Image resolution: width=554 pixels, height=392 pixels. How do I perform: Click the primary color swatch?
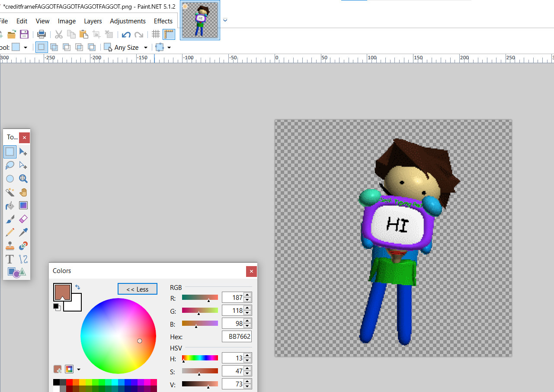[x=62, y=292]
